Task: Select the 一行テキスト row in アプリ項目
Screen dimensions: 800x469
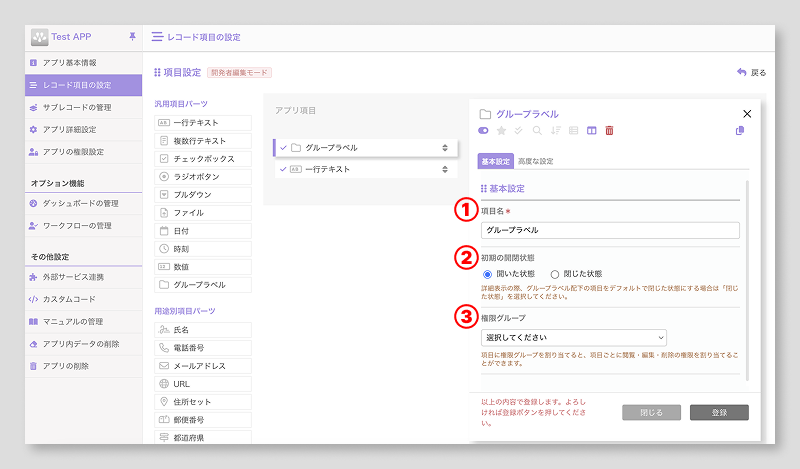Action: tap(365, 169)
